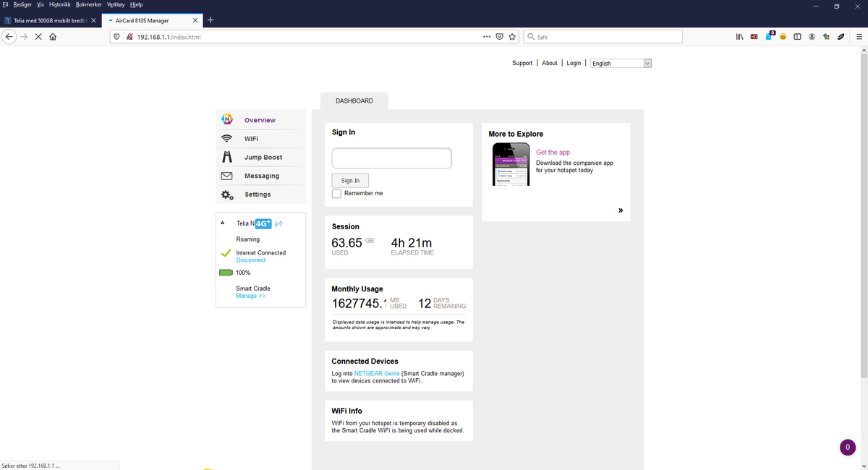Open the Verktøy menu
The height and width of the screenshot is (470, 868).
116,4
